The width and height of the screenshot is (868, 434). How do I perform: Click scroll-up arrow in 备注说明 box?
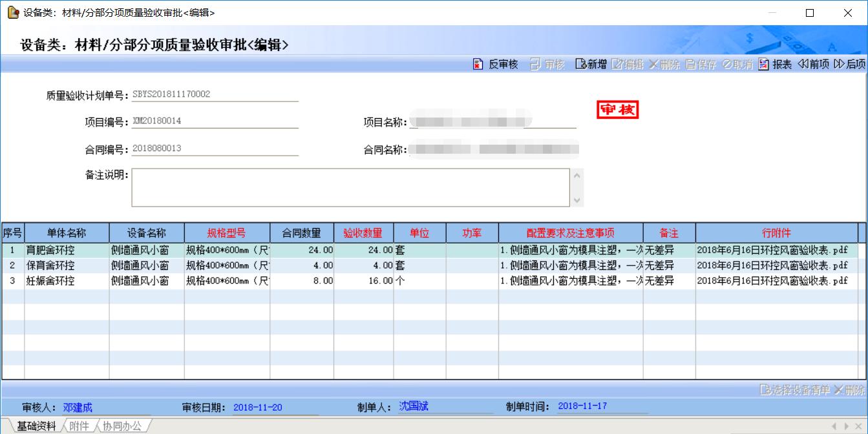coord(577,175)
